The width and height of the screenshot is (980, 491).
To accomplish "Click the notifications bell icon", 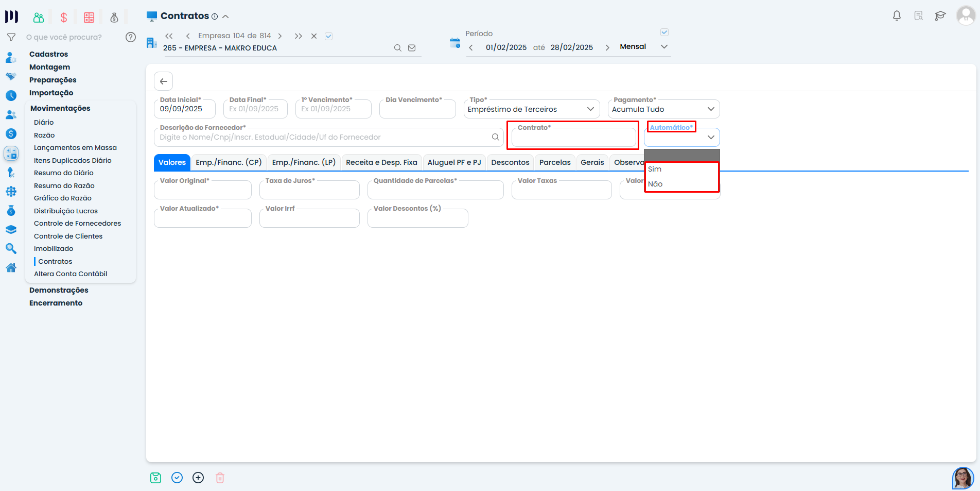I will [x=897, y=15].
